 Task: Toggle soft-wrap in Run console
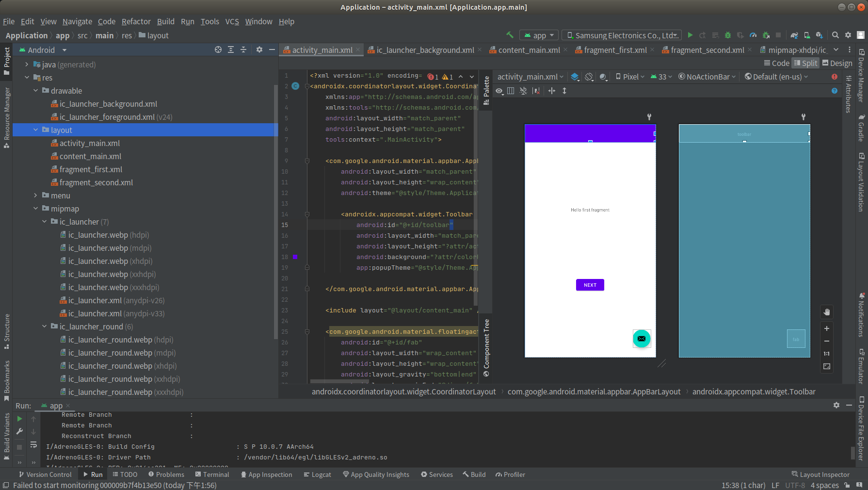(33, 444)
